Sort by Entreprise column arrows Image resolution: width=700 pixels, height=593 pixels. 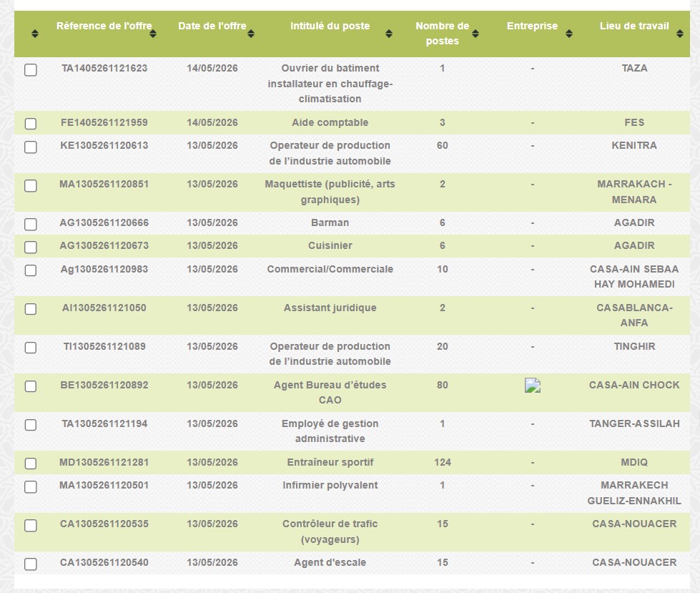[568, 34]
